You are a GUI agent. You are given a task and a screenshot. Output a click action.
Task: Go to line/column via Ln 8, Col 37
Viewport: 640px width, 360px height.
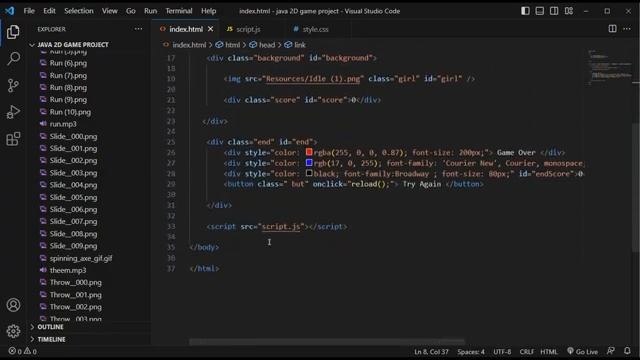tap(431, 351)
